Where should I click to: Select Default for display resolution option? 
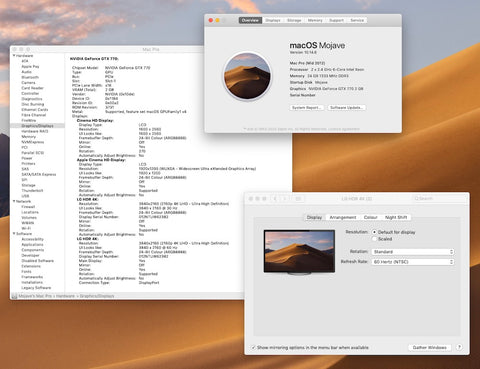(x=375, y=232)
